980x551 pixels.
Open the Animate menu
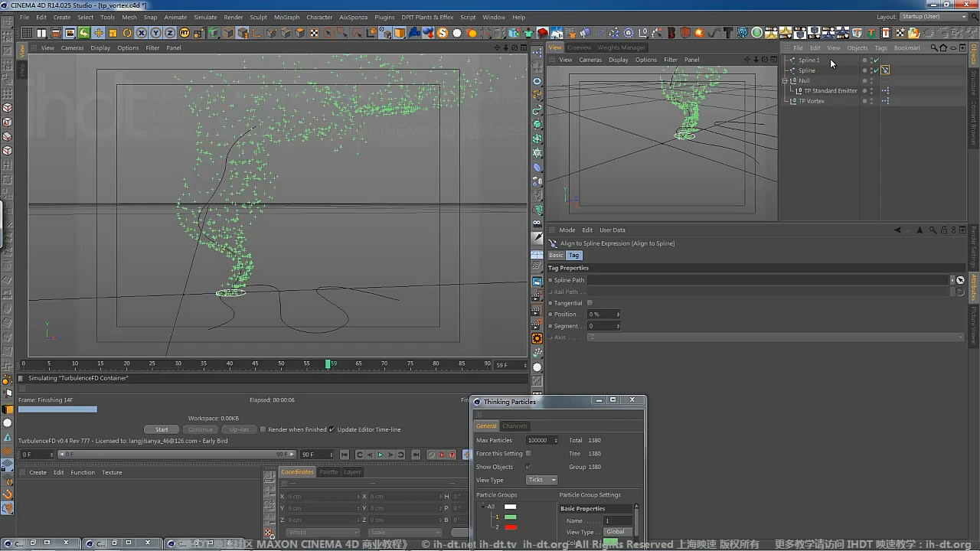coord(175,17)
